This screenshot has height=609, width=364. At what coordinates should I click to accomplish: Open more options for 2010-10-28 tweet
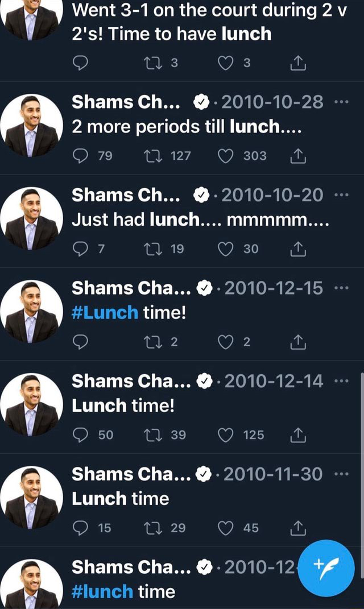pos(340,102)
